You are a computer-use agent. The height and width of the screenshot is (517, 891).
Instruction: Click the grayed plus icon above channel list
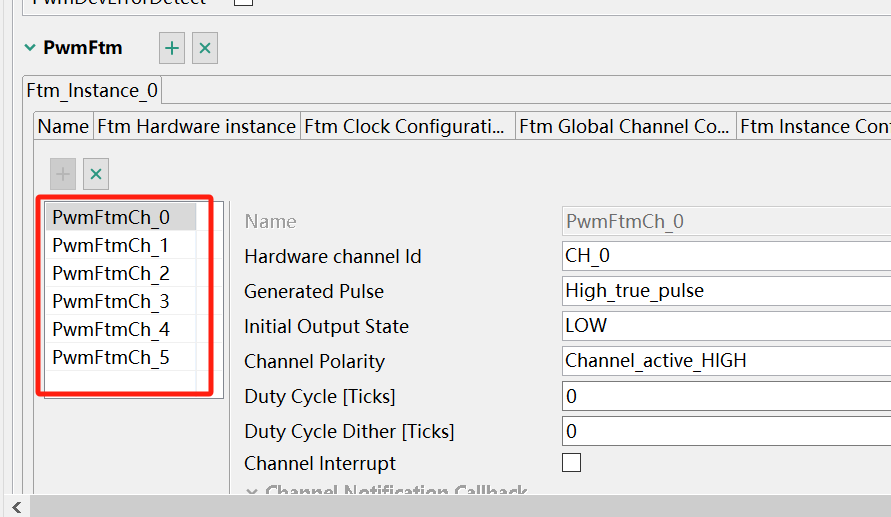[63, 174]
